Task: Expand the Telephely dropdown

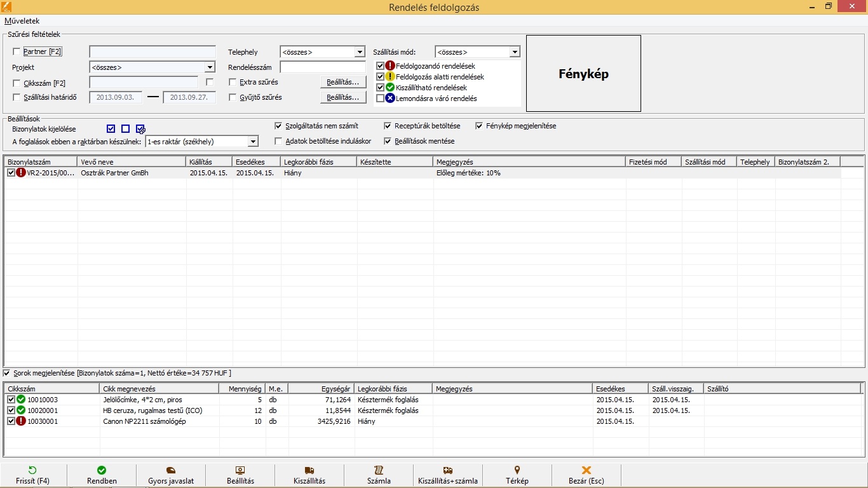Action: 360,52
